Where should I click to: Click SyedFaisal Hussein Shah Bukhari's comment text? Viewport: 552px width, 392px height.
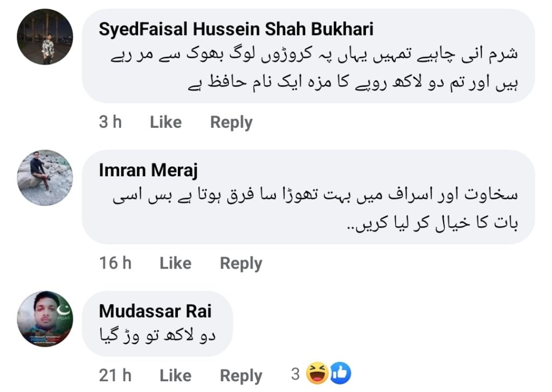click(307, 69)
